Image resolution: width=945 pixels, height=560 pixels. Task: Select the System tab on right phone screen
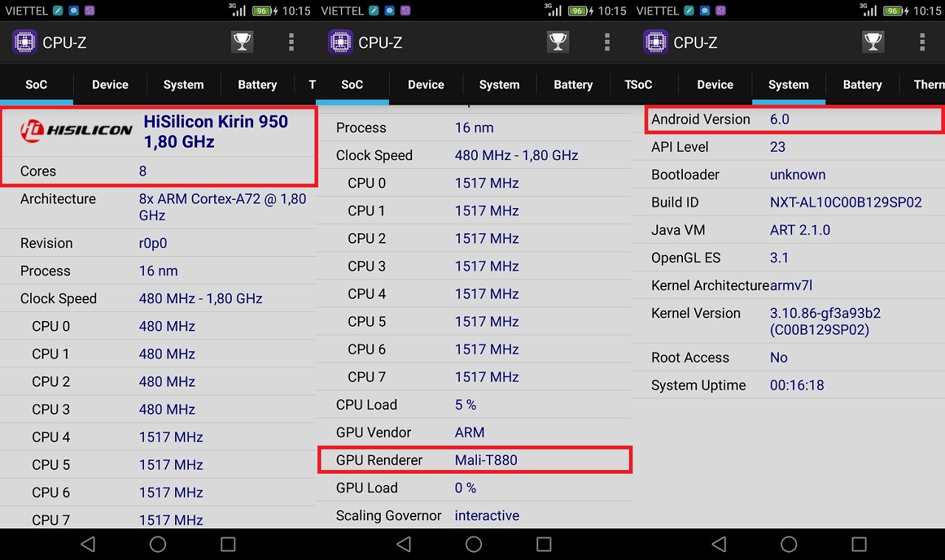[788, 85]
